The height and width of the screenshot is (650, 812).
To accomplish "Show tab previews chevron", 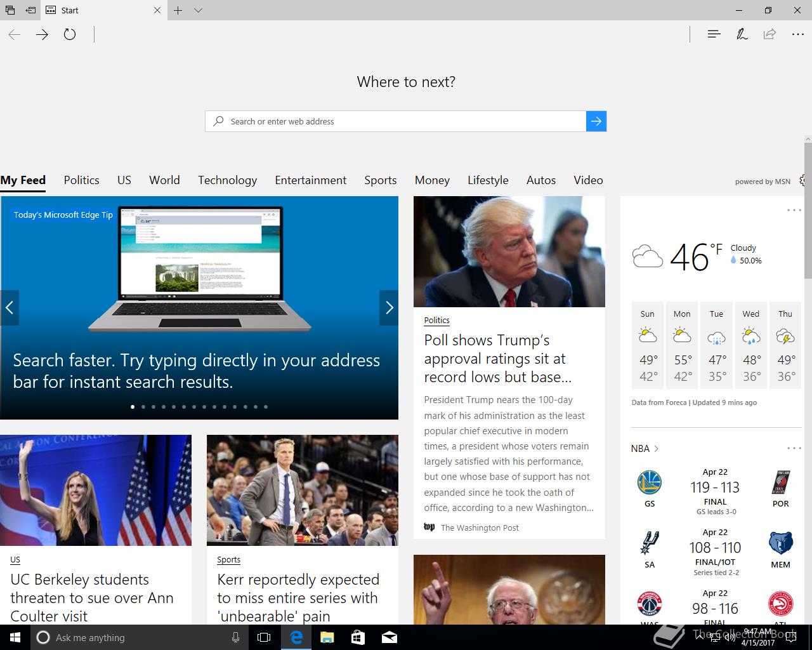I will click(x=198, y=10).
